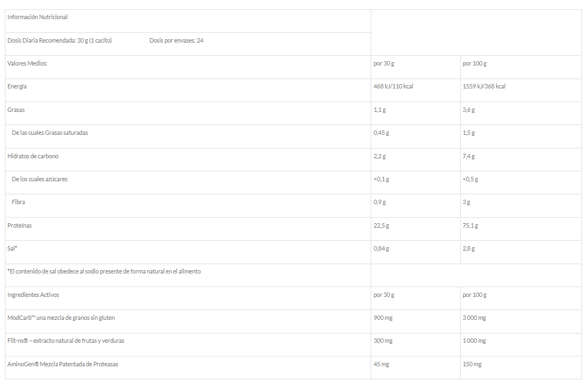Click the "ModCarb™" gluten-free grain blend label

(61, 318)
